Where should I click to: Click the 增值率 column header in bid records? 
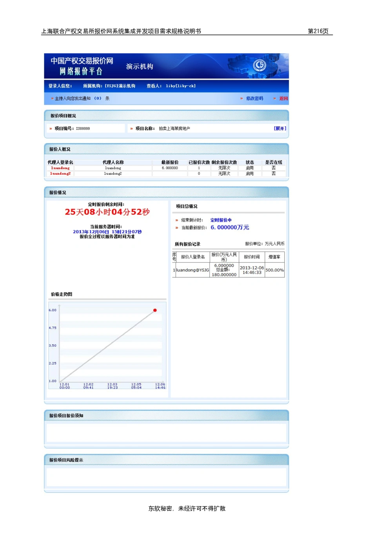point(274,257)
